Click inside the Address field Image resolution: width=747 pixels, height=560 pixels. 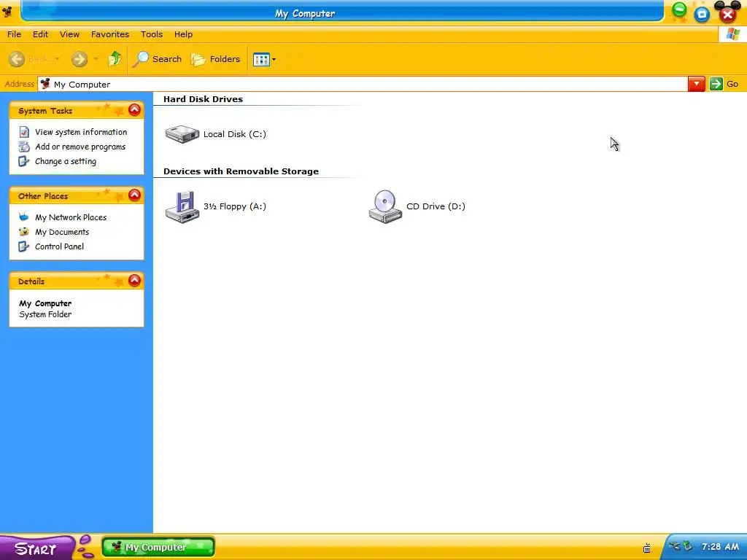point(363,85)
